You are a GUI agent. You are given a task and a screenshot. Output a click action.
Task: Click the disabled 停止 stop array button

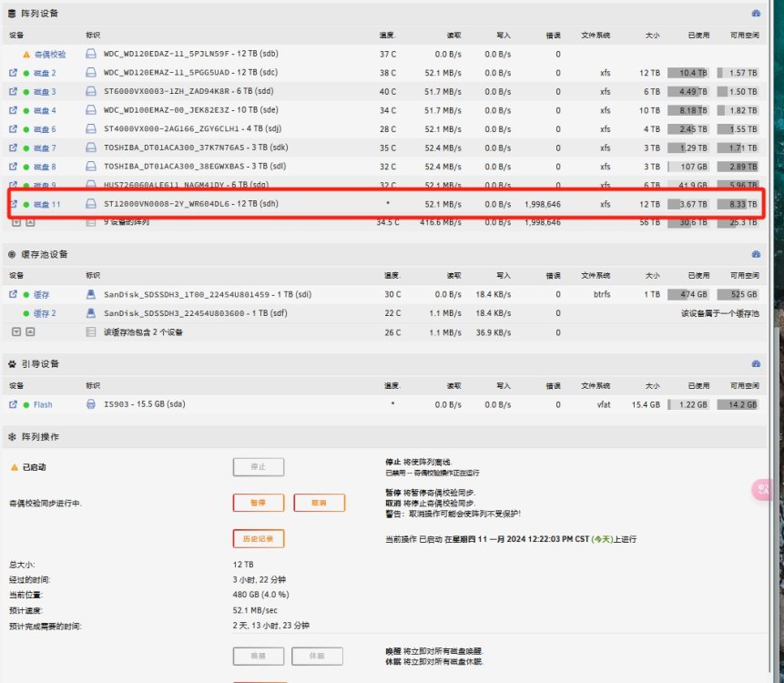(x=259, y=467)
